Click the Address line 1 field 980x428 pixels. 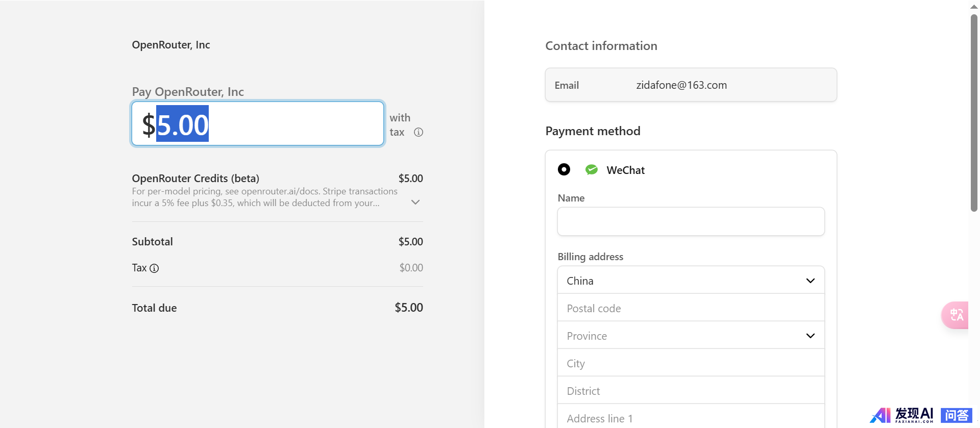[x=691, y=417]
